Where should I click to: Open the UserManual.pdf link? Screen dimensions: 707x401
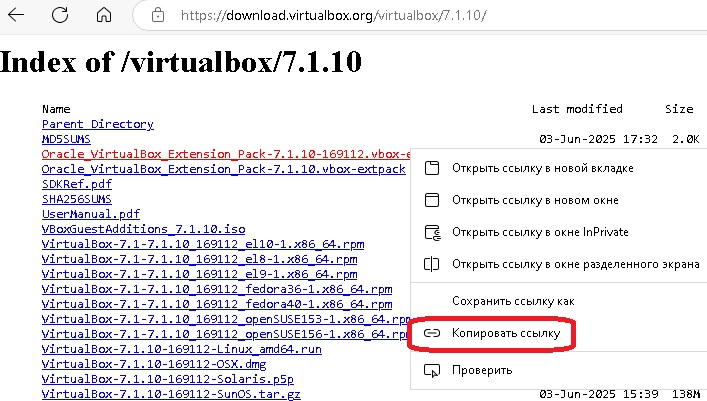[x=91, y=214]
